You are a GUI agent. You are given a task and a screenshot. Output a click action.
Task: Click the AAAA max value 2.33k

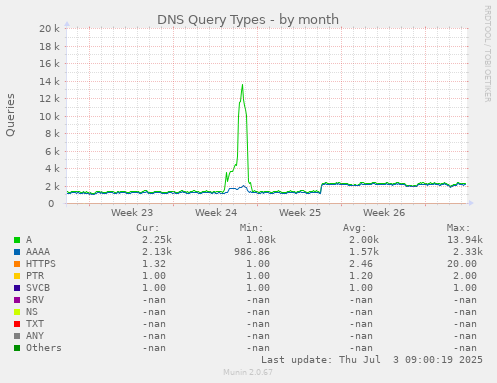(x=468, y=252)
